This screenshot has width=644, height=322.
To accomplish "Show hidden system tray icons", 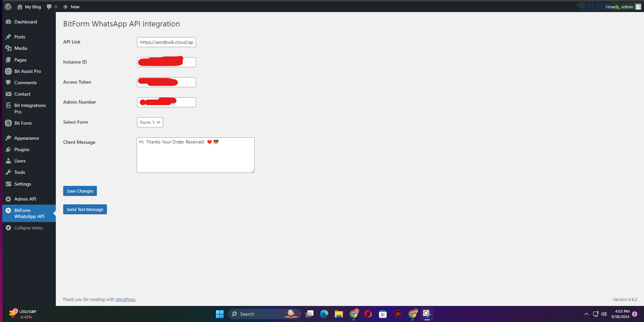I will pos(586,314).
